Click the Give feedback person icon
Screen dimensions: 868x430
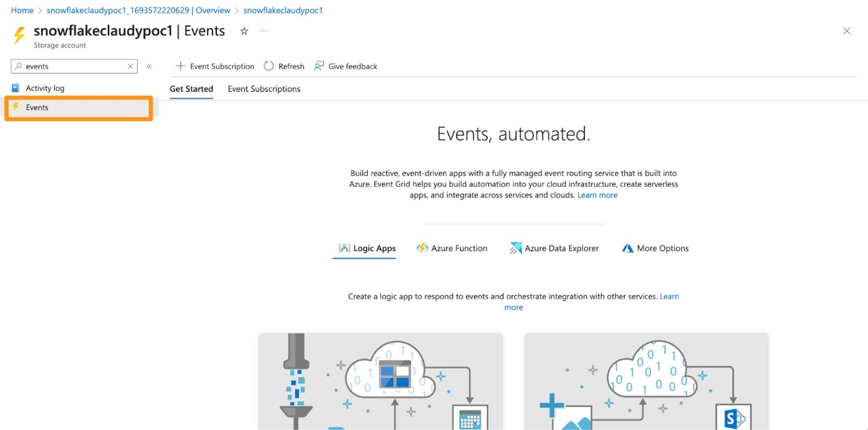pos(319,66)
